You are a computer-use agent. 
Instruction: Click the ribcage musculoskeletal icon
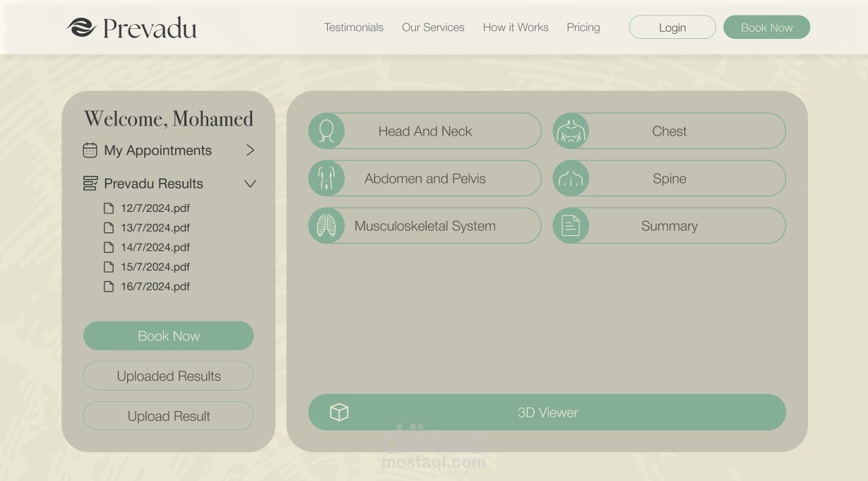tap(326, 225)
